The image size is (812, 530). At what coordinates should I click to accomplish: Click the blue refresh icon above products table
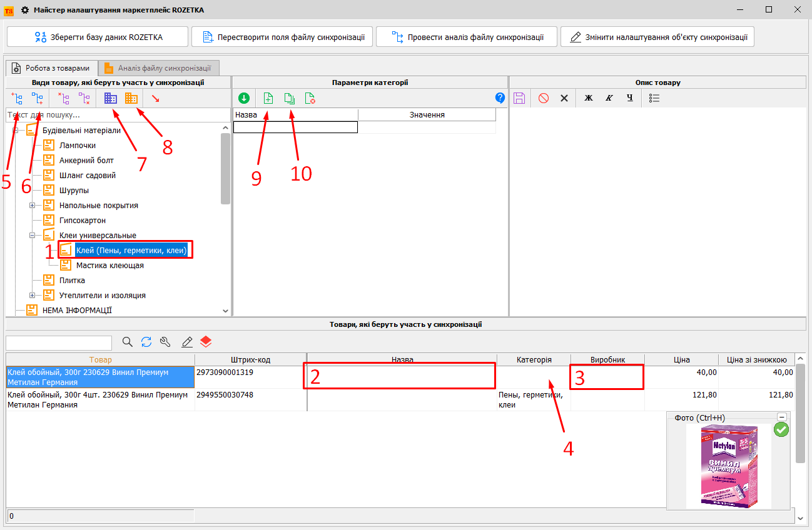tap(146, 342)
